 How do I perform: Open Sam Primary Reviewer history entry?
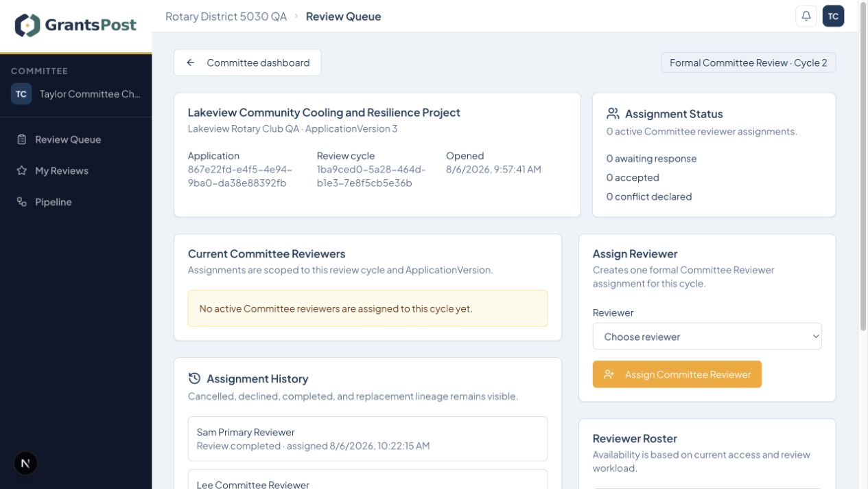[368, 439]
